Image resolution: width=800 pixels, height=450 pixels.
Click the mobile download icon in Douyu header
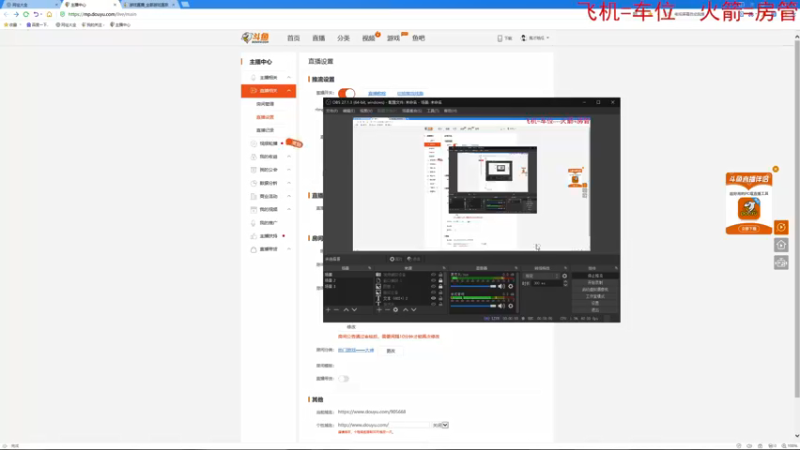coord(500,38)
